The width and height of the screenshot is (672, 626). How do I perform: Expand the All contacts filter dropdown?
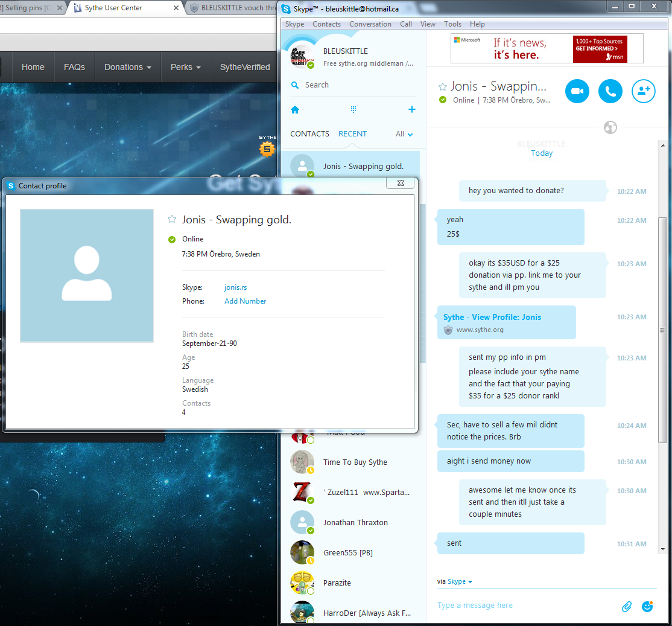pos(404,134)
